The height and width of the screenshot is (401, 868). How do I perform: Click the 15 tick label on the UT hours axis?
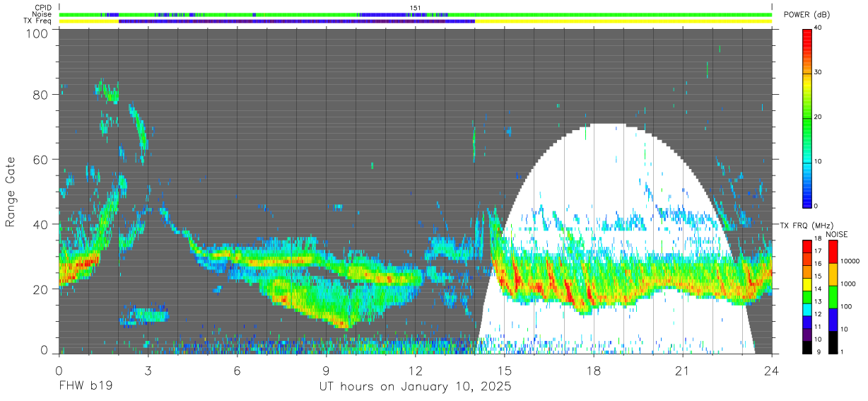tap(505, 371)
